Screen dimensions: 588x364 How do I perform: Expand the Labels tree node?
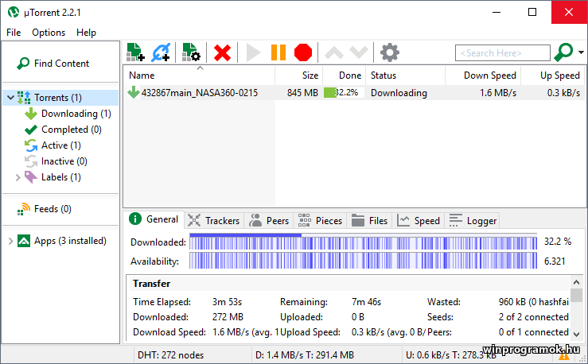[18, 177]
